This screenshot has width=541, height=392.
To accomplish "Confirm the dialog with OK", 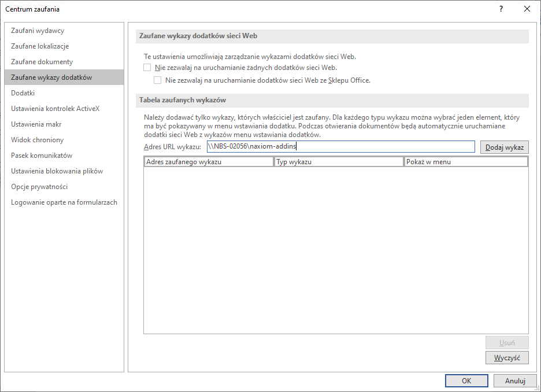I will [466, 381].
